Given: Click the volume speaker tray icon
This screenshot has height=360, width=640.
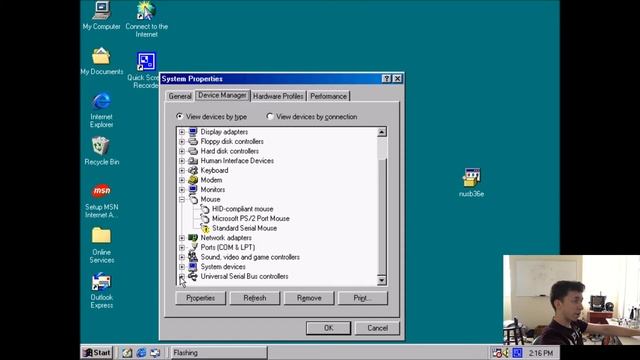Looking at the screenshot, I should [506, 353].
